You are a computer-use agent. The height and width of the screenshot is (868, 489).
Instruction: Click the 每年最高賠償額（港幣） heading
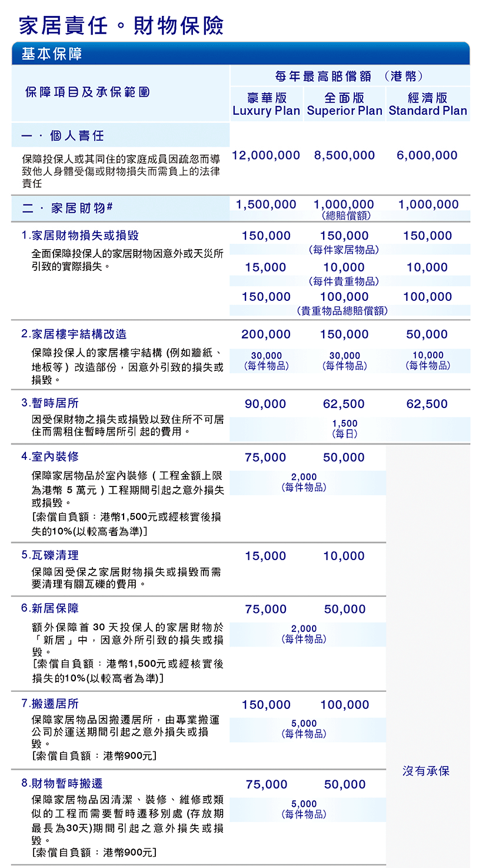point(349,76)
